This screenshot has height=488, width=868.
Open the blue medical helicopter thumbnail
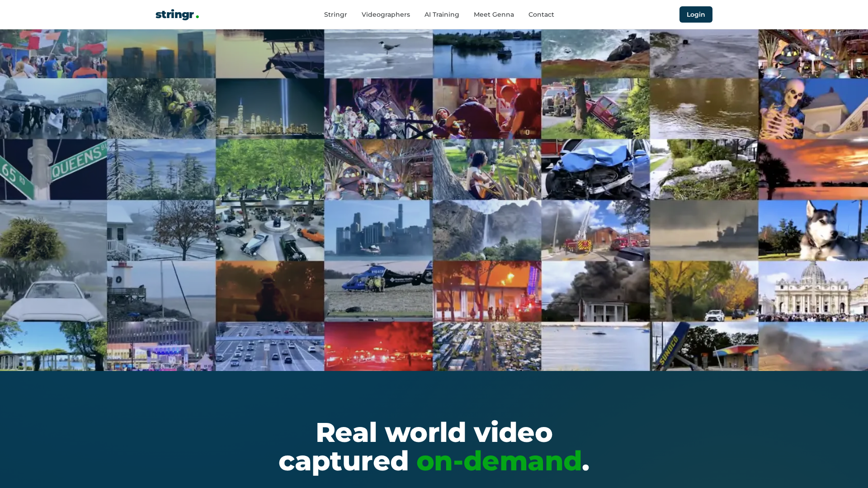click(378, 291)
